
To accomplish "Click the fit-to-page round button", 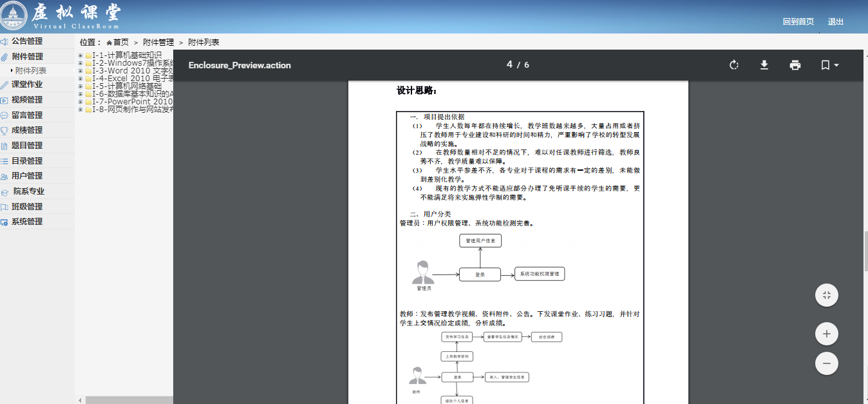I will [x=826, y=295].
